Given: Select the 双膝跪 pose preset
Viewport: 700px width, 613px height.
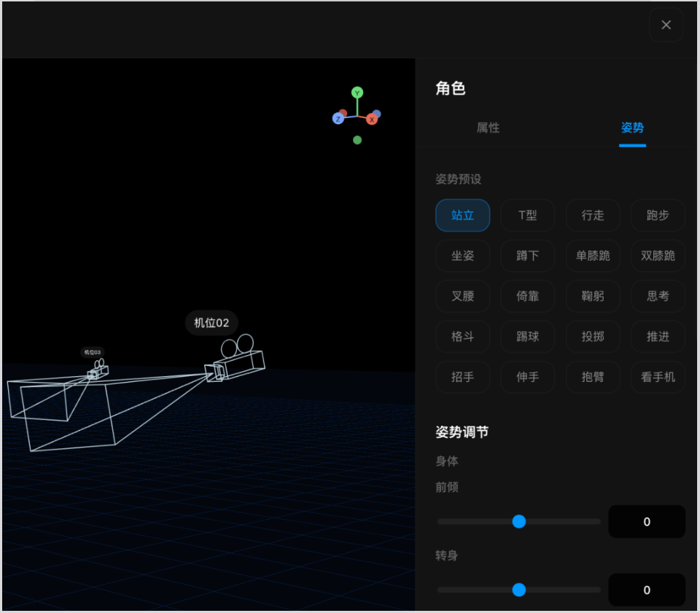Looking at the screenshot, I should [658, 256].
